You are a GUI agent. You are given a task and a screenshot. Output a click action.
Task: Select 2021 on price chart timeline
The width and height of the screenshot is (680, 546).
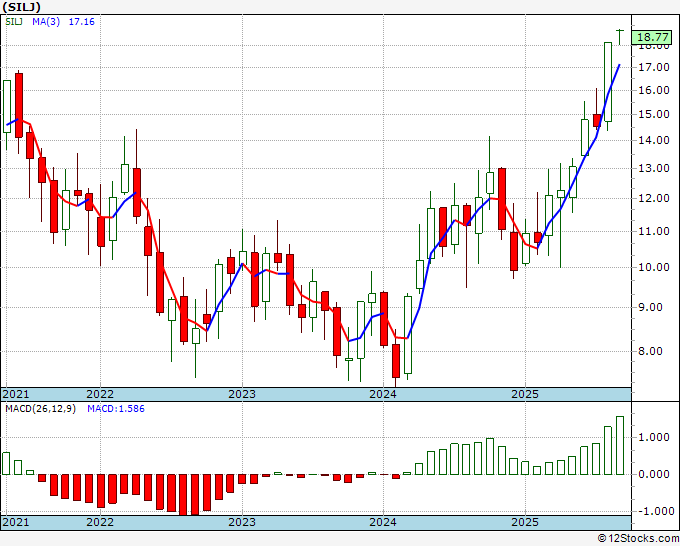pyautogui.click(x=16, y=394)
